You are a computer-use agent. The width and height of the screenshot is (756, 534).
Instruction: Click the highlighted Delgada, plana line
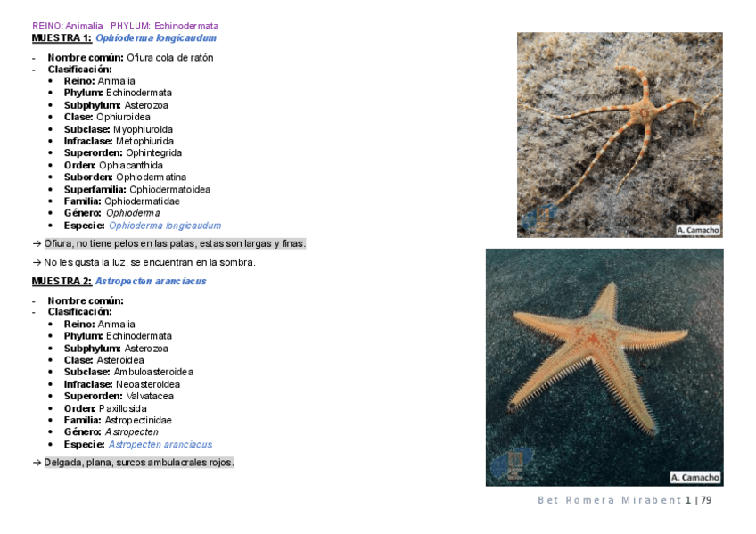[x=139, y=463]
